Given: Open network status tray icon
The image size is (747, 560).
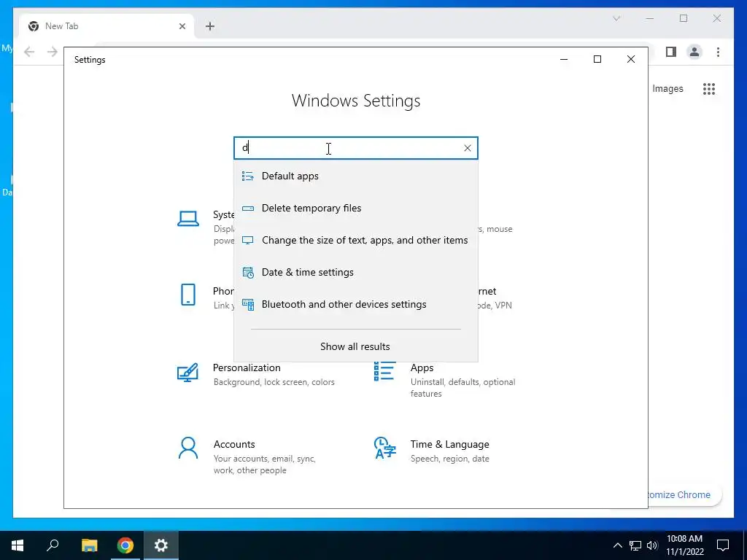Looking at the screenshot, I should (635, 545).
